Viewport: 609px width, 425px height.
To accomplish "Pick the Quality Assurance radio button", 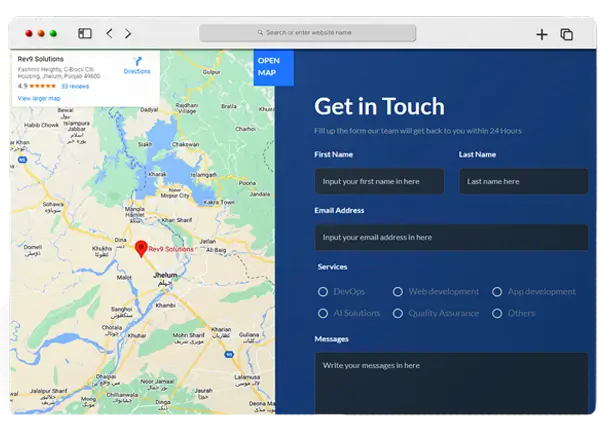I will pyautogui.click(x=398, y=313).
